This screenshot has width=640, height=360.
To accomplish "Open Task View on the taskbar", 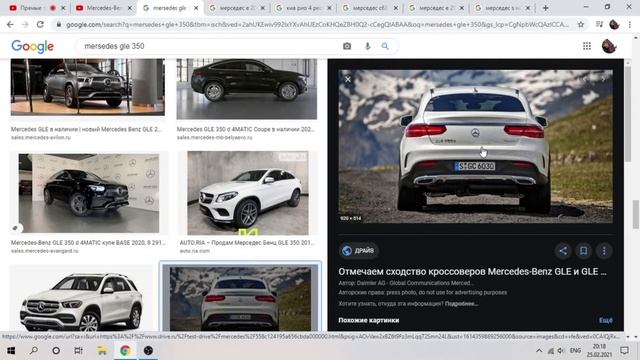I will (78, 350).
